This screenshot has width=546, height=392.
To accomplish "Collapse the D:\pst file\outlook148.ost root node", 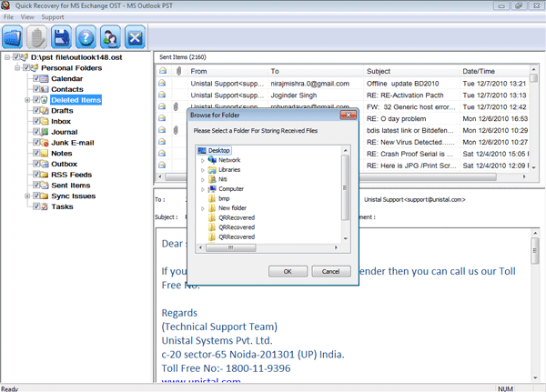I will coord(7,57).
